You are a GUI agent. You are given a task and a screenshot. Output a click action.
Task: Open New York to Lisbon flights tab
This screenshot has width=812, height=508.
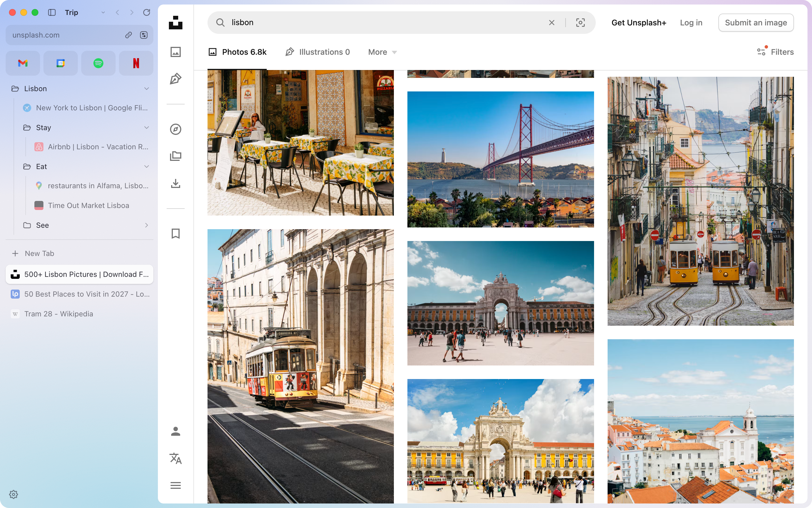85,108
